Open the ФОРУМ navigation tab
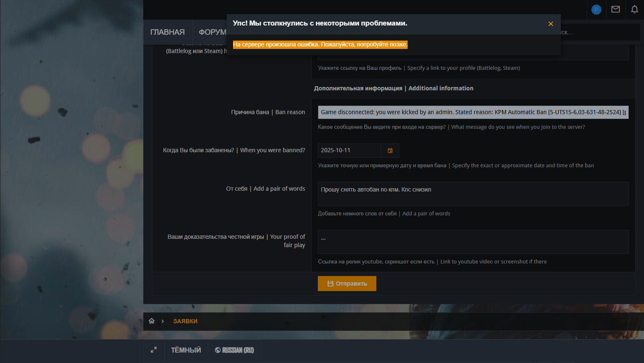The image size is (644, 363). (x=212, y=32)
